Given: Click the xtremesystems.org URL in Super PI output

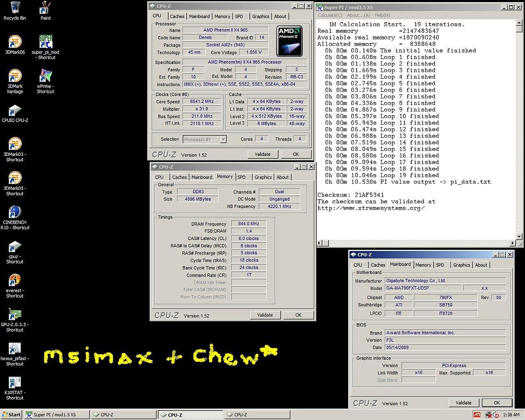Looking at the screenshot, I should 371,208.
